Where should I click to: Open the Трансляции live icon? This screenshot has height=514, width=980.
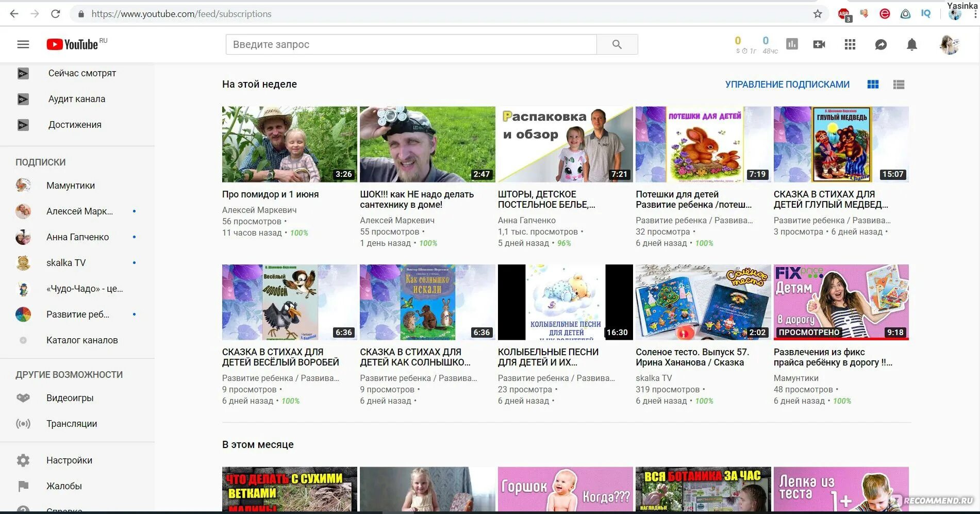[23, 424]
